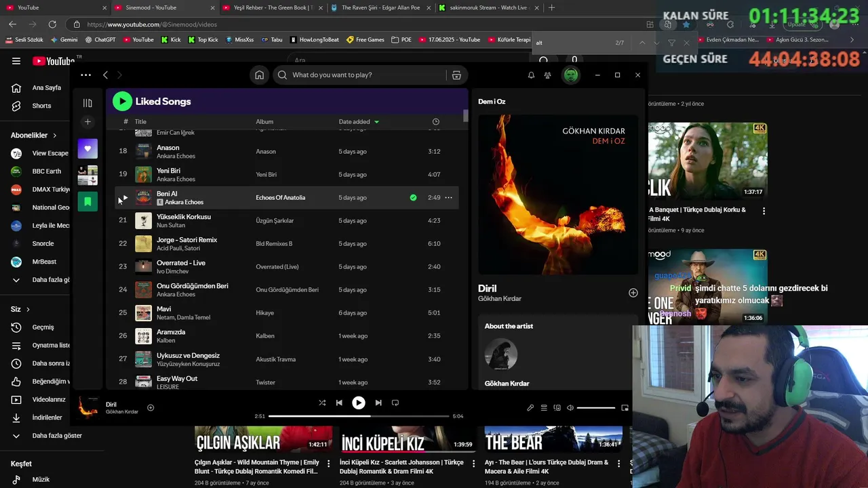
Task: Open the miniplayer icon
Action: (625, 408)
